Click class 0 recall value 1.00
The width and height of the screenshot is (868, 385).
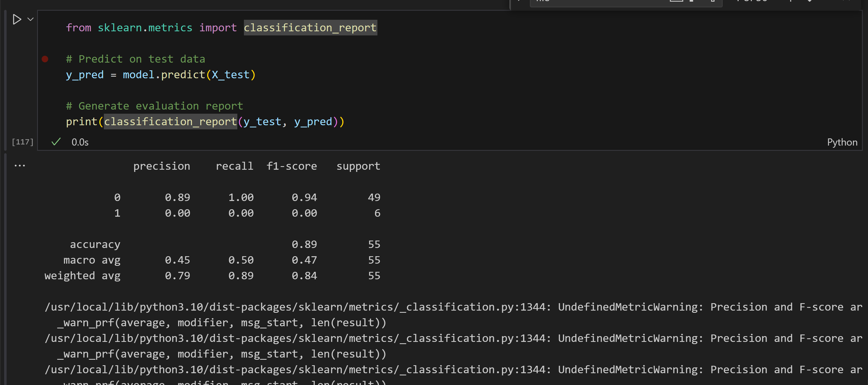241,197
